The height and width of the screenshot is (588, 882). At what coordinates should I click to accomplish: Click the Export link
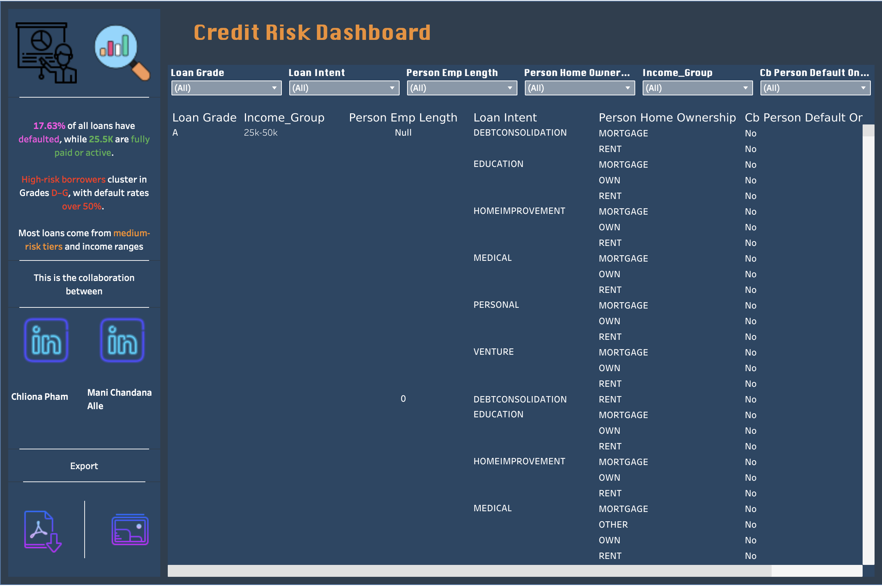click(84, 466)
